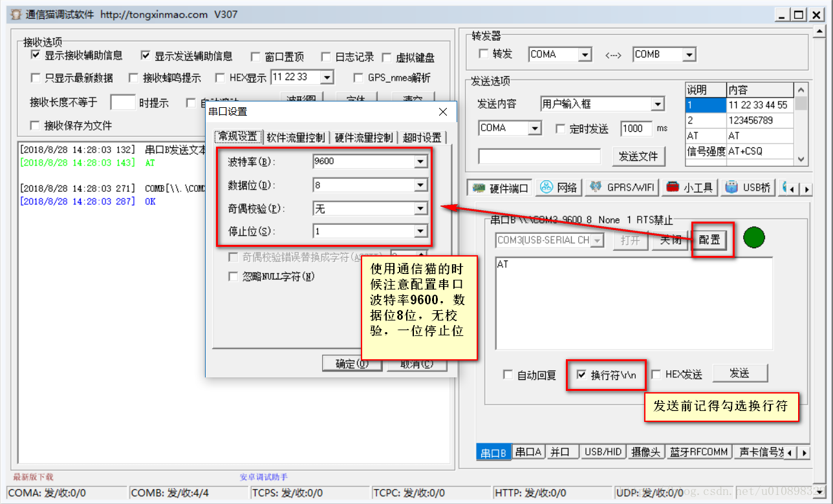Screen dimensions: 833x504
Task: Click the 配置 configure button
Action: 709,240
